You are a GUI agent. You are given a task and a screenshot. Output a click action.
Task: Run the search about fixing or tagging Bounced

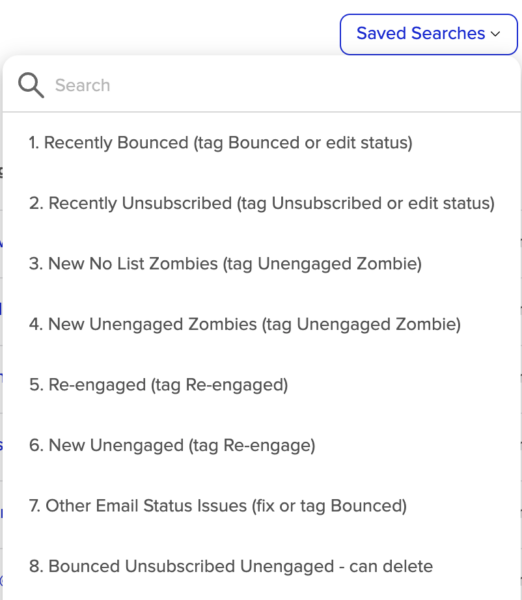(x=261, y=505)
